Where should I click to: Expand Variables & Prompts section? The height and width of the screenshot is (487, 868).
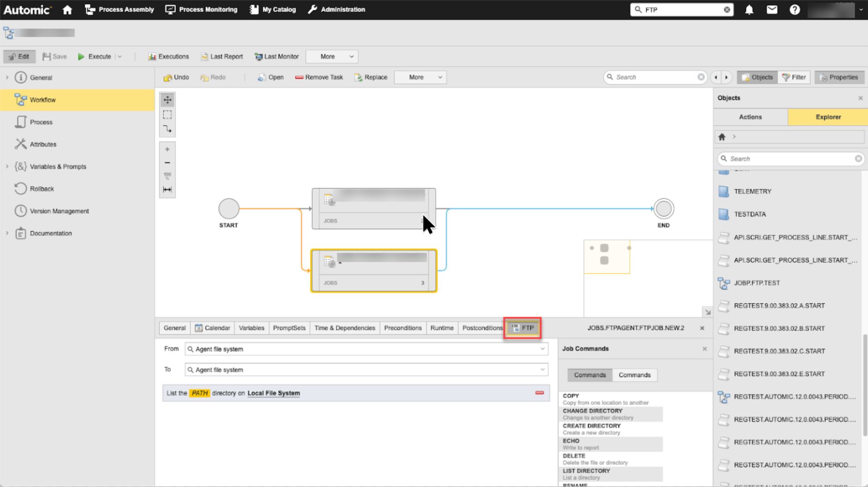pyautogui.click(x=7, y=166)
